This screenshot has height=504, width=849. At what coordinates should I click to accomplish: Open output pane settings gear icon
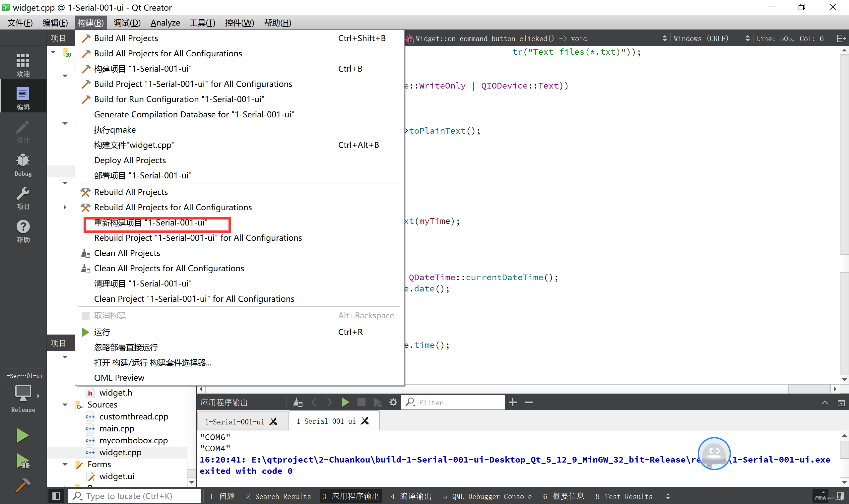point(393,403)
